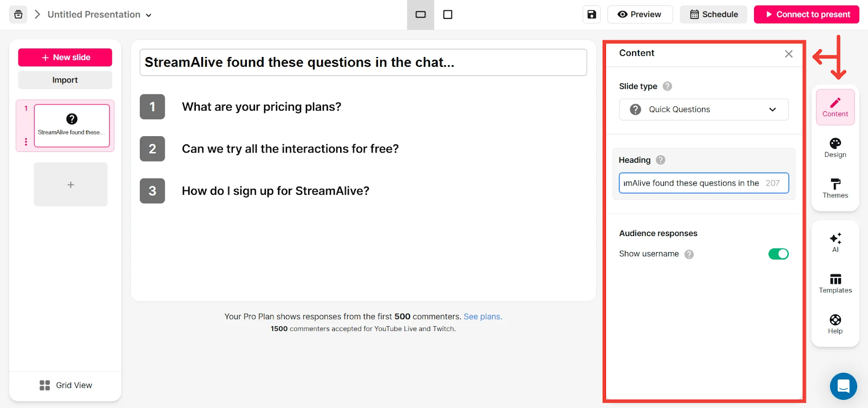Image resolution: width=868 pixels, height=408 pixels.
Task: Show help for Show username
Action: [x=689, y=254]
